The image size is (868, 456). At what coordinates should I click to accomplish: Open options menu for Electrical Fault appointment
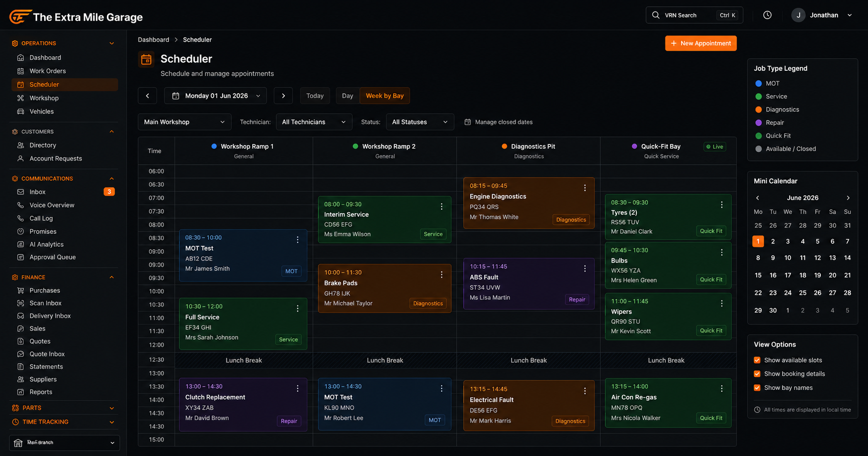point(585,391)
